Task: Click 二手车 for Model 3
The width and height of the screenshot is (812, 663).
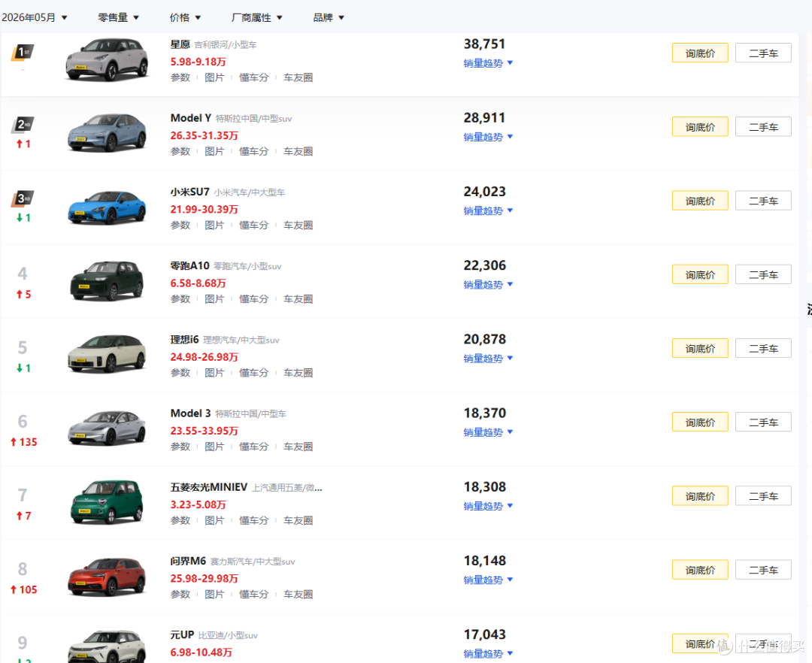Action: pyautogui.click(x=763, y=422)
